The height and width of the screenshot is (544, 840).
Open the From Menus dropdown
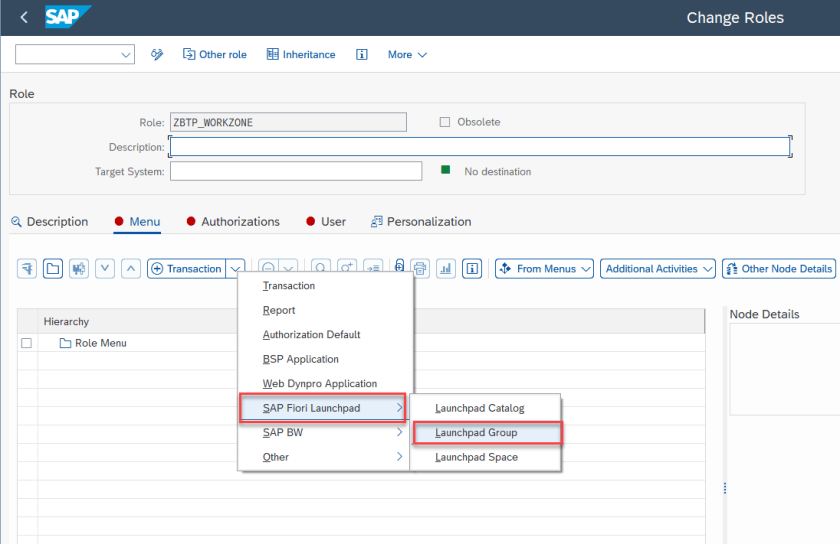[x=544, y=269]
